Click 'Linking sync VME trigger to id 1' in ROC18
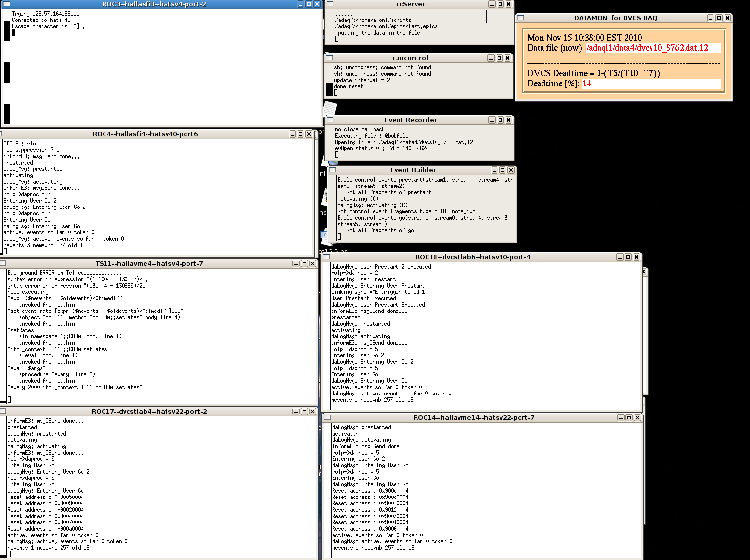Image resolution: width=750 pixels, height=560 pixels. pyautogui.click(x=378, y=292)
